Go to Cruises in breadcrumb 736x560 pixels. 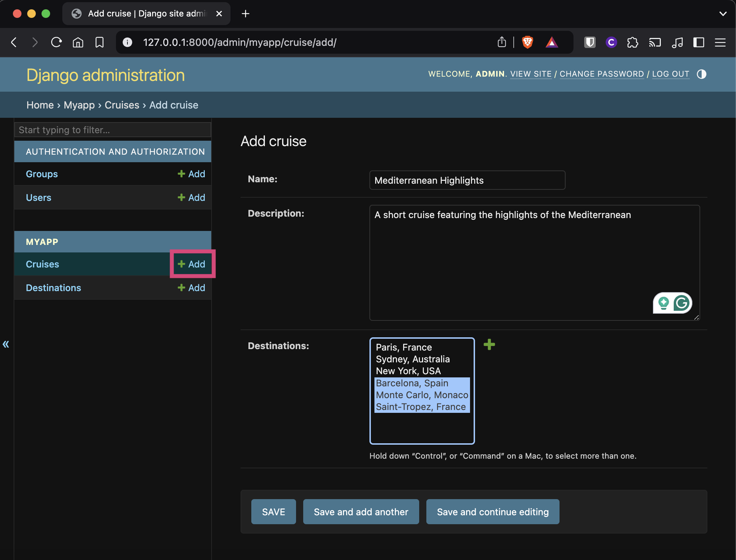[122, 105]
